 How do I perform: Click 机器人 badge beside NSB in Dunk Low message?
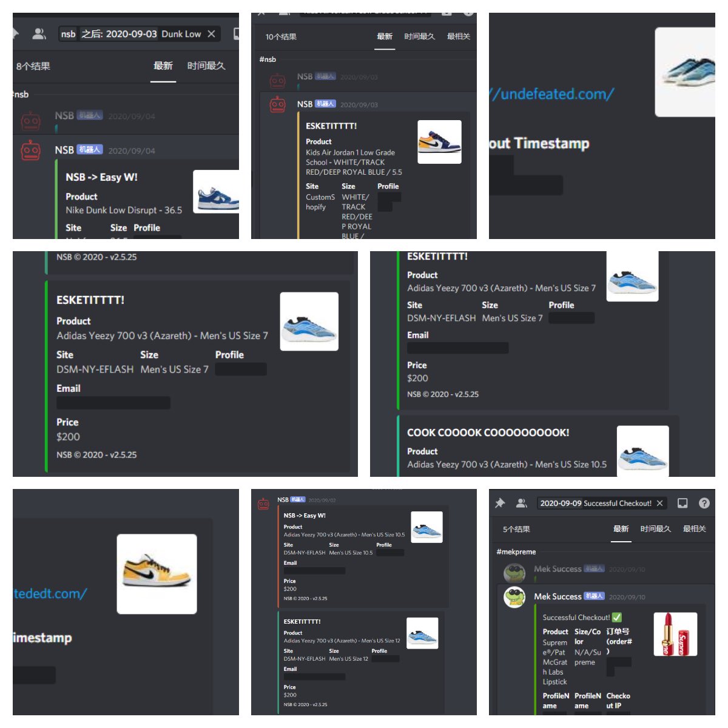pyautogui.click(x=90, y=149)
